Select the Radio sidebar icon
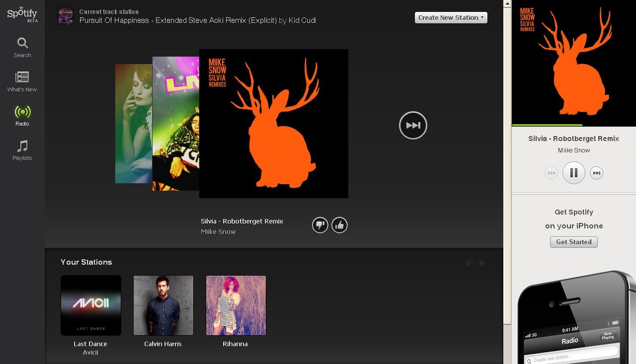 22,116
